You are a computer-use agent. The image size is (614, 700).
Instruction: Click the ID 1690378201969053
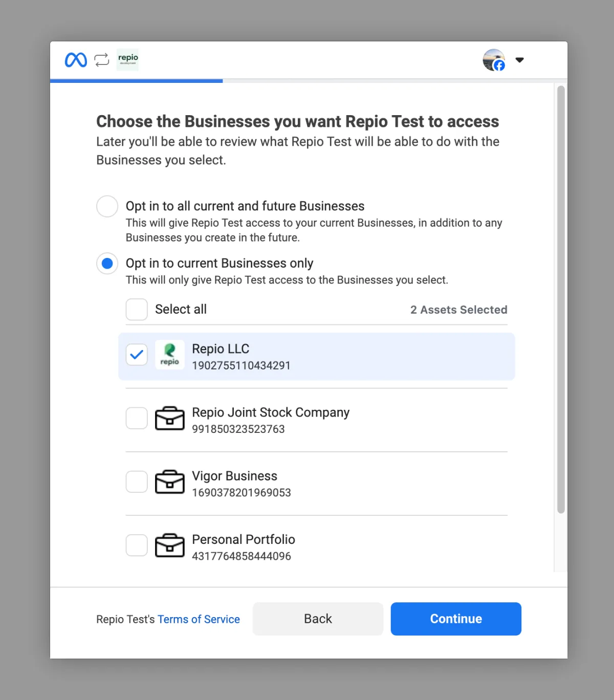click(x=242, y=492)
